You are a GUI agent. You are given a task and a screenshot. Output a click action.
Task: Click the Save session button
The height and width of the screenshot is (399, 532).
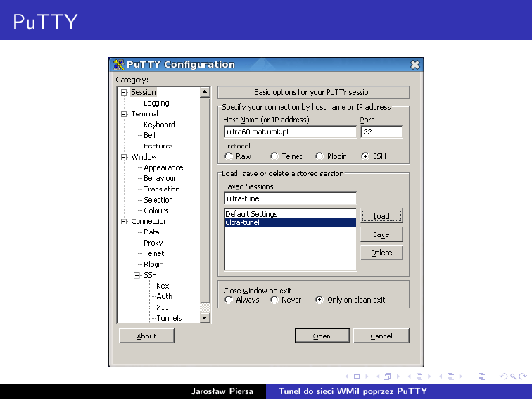(381, 234)
